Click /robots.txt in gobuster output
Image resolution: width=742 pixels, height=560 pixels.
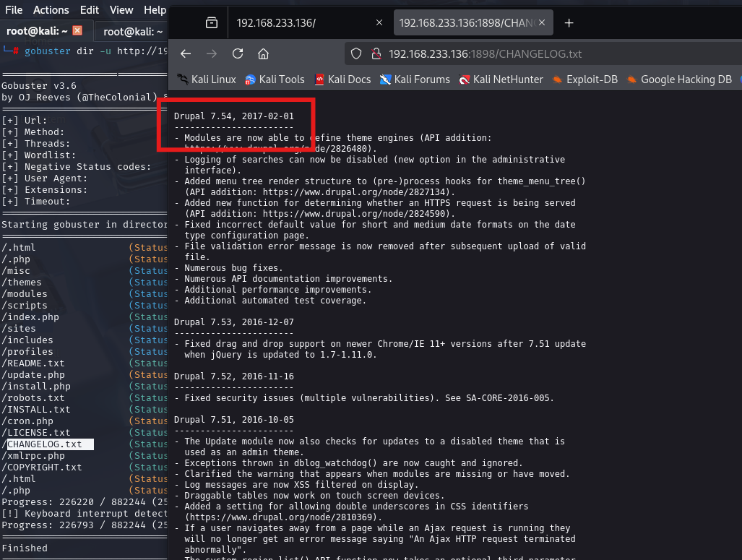tap(33, 397)
